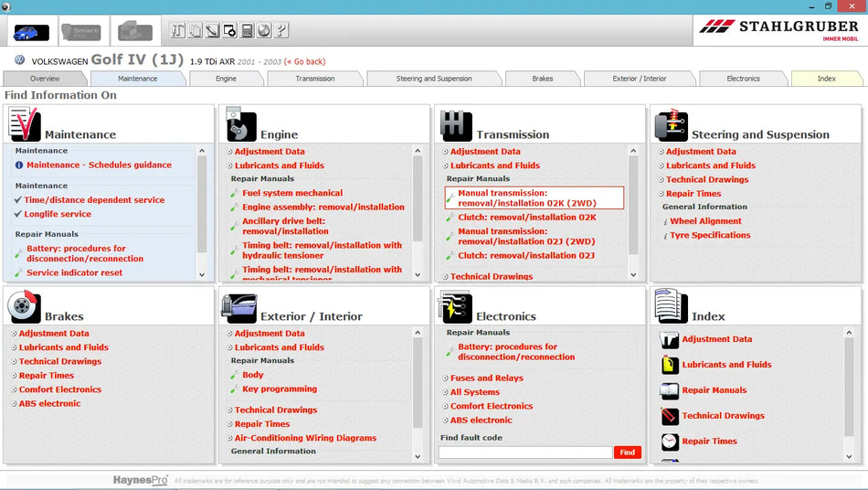Click the brake disc icon in Brakes panel
The width and height of the screenshot is (868, 490).
click(24, 307)
